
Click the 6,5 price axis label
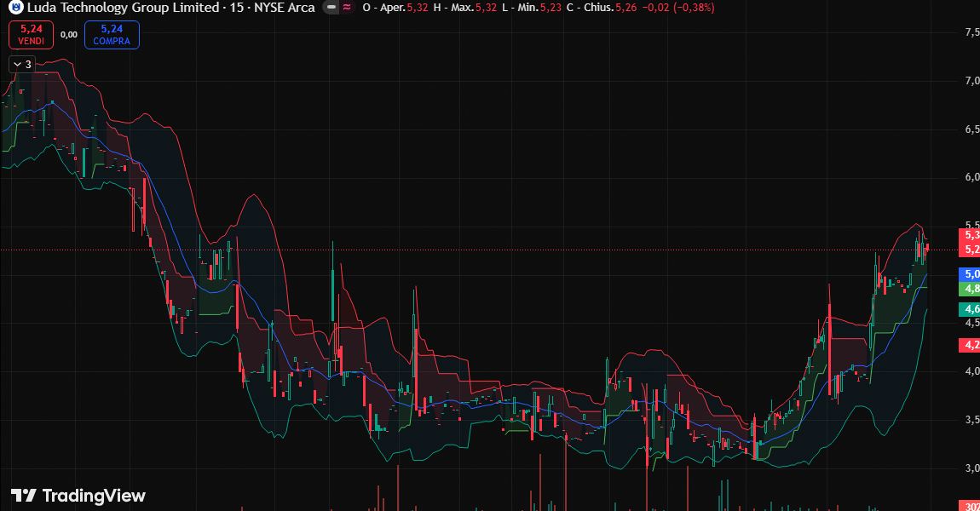coord(971,129)
